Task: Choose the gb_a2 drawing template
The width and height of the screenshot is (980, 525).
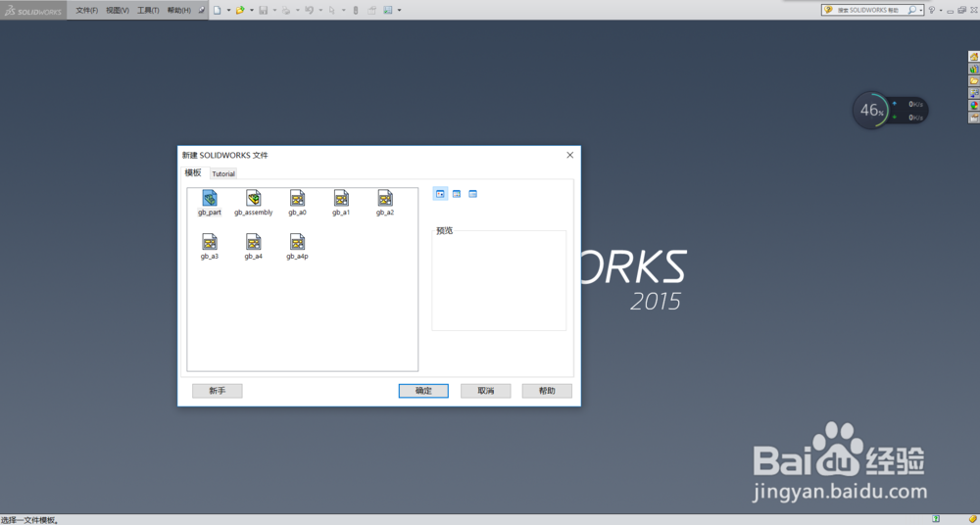Action: tap(385, 198)
